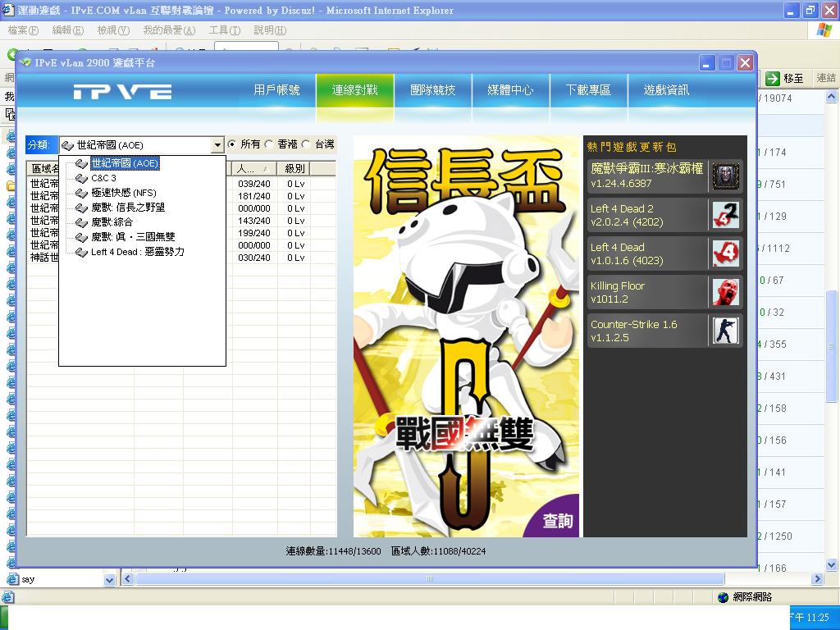Click the Windows flag logo in IE
The width and height of the screenshot is (840, 630).
pyautogui.click(x=824, y=30)
